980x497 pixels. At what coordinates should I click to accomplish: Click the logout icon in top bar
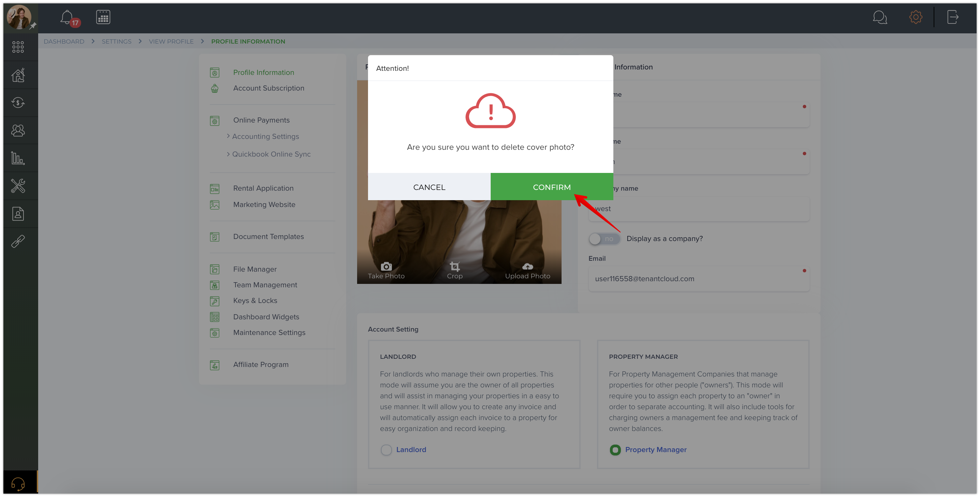point(953,17)
